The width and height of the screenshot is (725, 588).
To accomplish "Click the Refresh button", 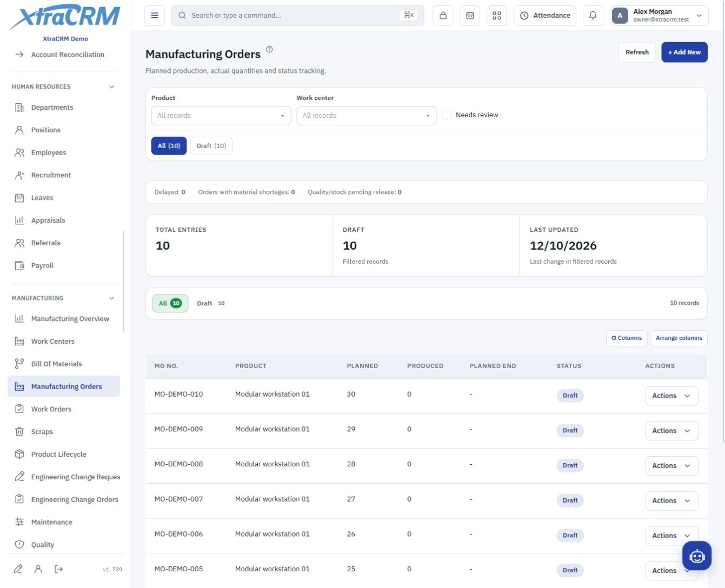I will tap(637, 52).
